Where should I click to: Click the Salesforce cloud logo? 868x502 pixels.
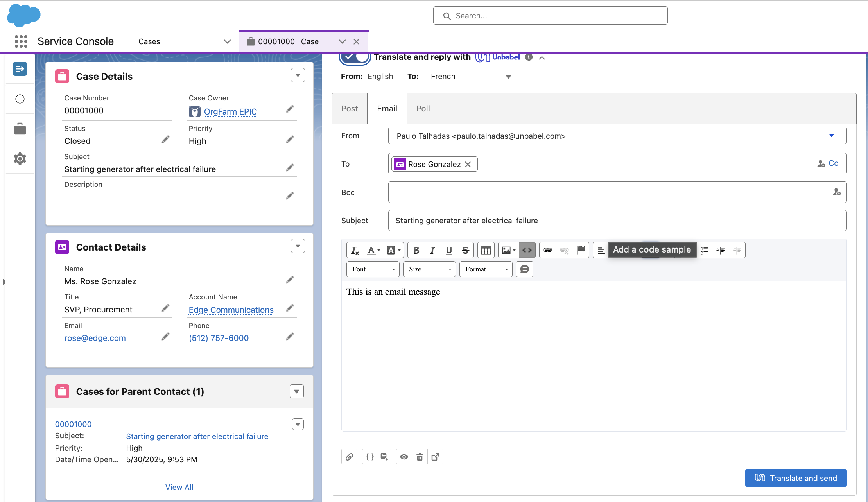(x=24, y=15)
